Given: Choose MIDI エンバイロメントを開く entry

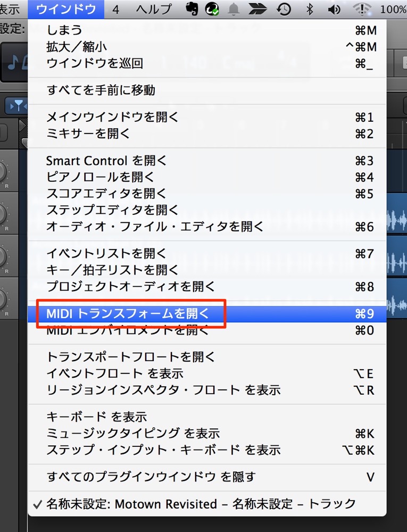Looking at the screenshot, I should (x=207, y=330).
